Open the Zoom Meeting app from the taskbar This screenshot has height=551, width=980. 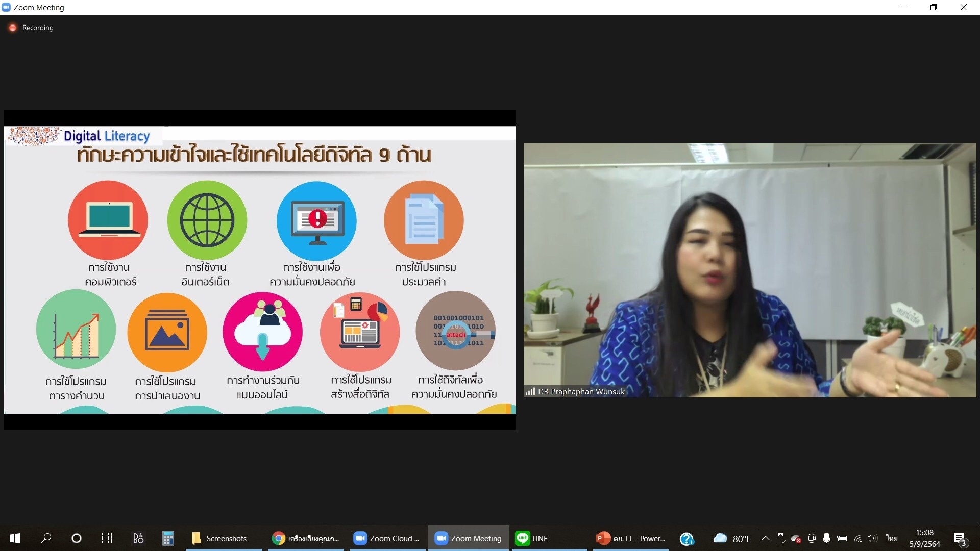tap(468, 538)
